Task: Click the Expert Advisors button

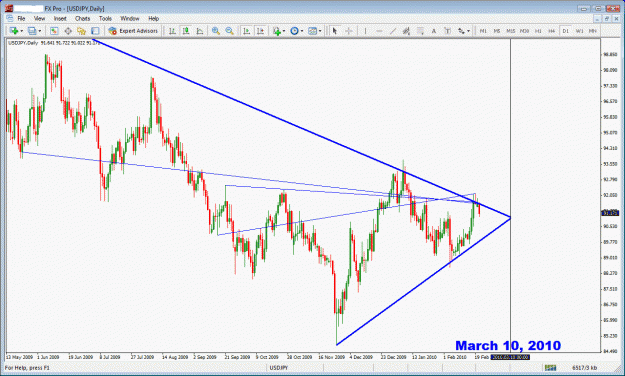Action: point(133,31)
